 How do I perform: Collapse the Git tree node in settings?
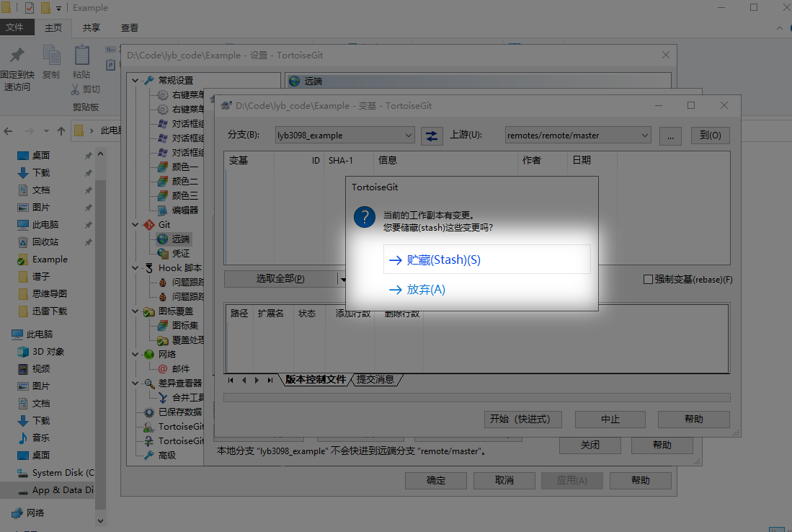coord(135,224)
